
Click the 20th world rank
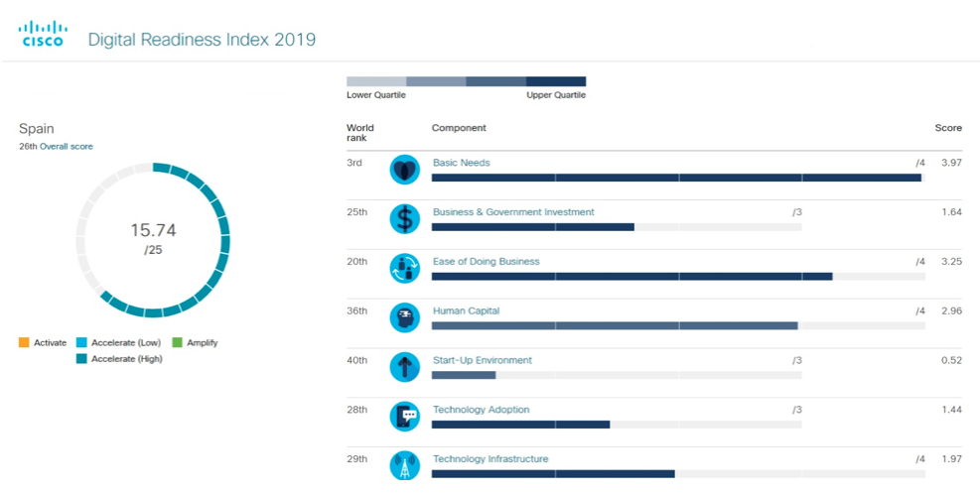[356, 261]
